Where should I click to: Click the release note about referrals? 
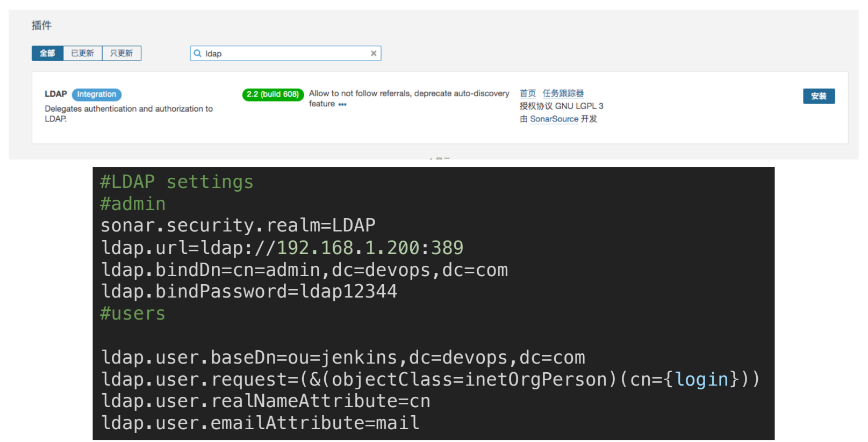coord(409,99)
